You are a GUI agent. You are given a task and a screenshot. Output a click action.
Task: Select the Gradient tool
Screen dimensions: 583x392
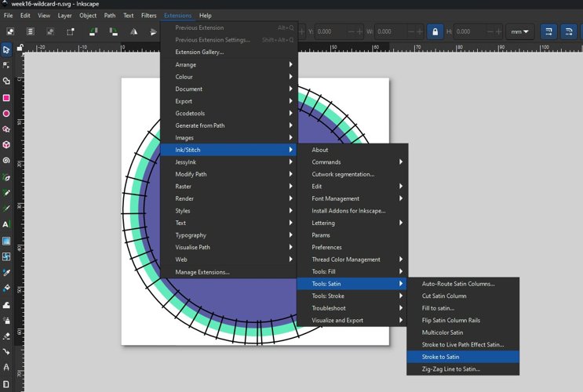pos(6,241)
